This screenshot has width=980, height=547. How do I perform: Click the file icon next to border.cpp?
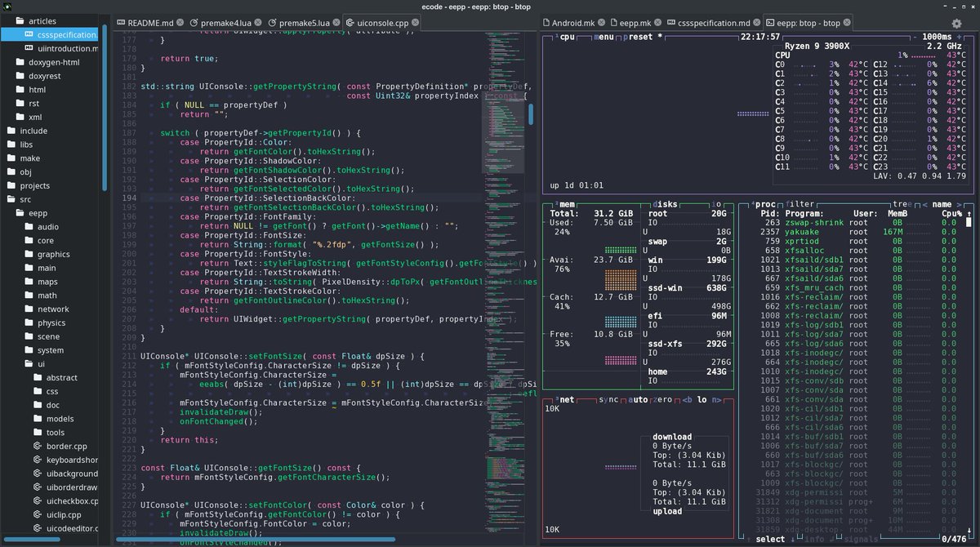click(x=38, y=446)
